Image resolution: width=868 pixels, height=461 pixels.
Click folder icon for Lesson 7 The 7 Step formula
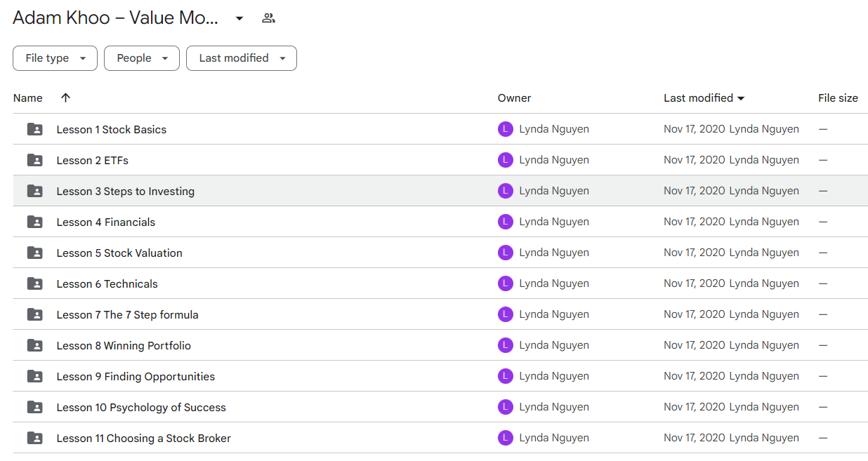click(34, 314)
